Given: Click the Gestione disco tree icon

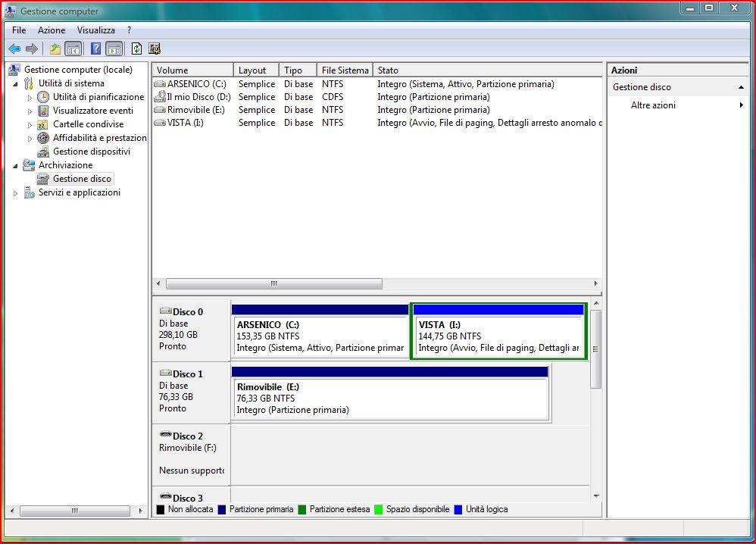Looking at the screenshot, I should (x=43, y=179).
